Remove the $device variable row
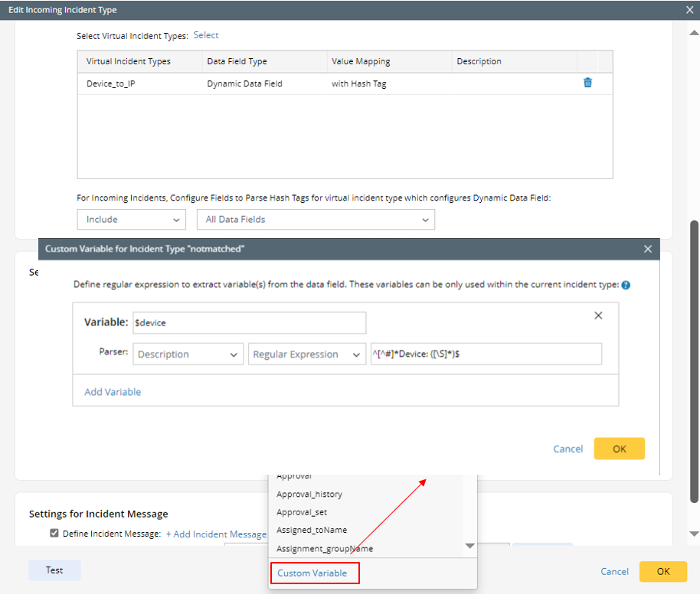This screenshot has height=601, width=700. tap(598, 315)
